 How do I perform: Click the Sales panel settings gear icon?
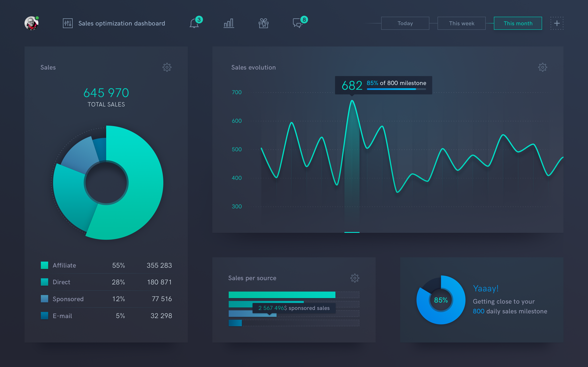[167, 67]
